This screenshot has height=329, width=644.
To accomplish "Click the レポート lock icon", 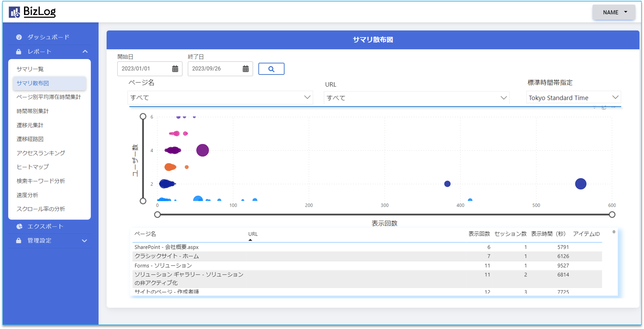I will (19, 52).
